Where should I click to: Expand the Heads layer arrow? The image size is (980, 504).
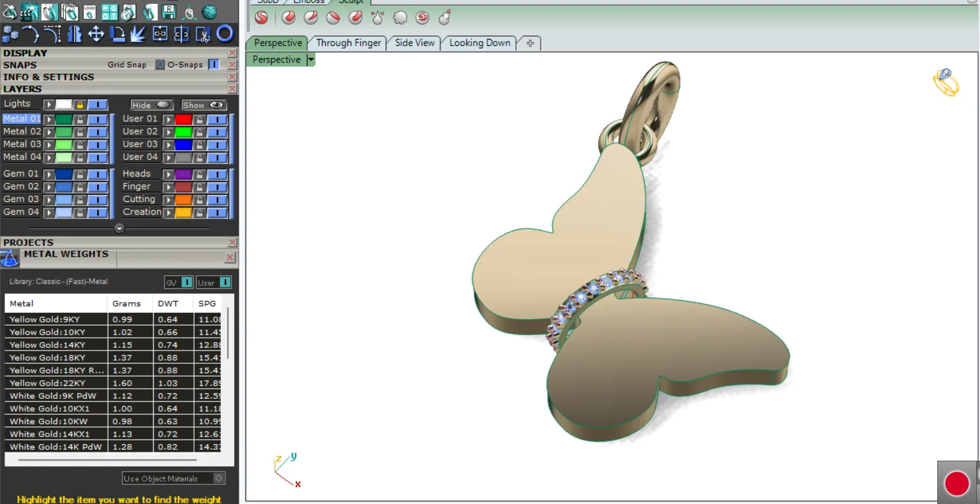[168, 174]
